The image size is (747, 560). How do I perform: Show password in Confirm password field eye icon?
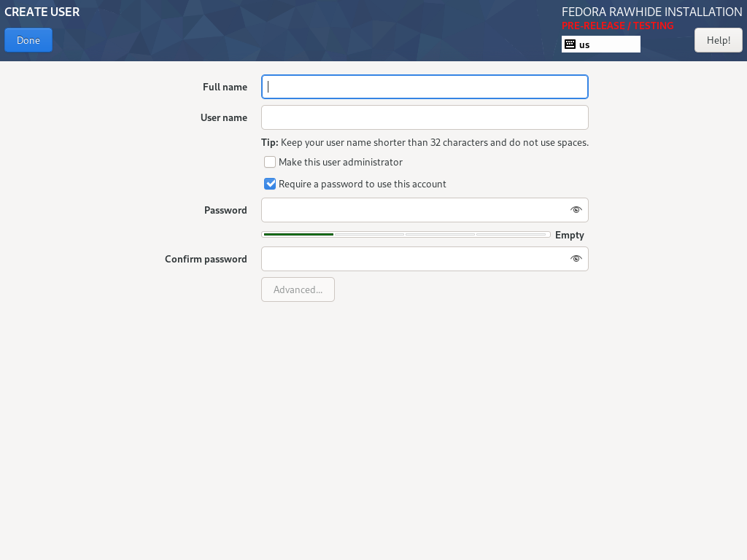click(576, 259)
